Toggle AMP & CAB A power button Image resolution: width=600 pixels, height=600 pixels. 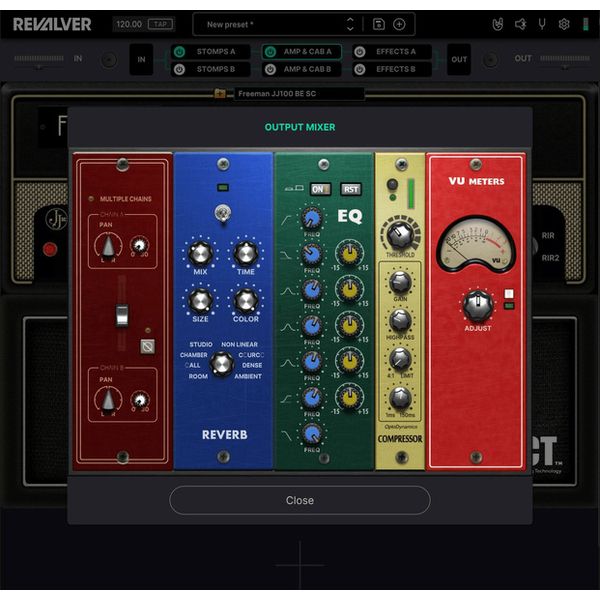tap(270, 52)
